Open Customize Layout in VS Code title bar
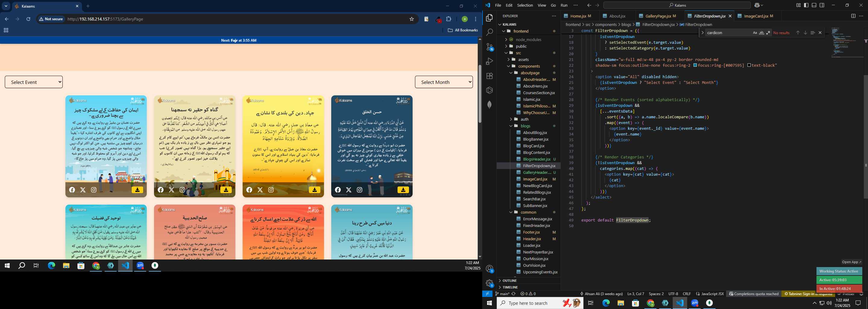868x309 pixels. point(798,5)
